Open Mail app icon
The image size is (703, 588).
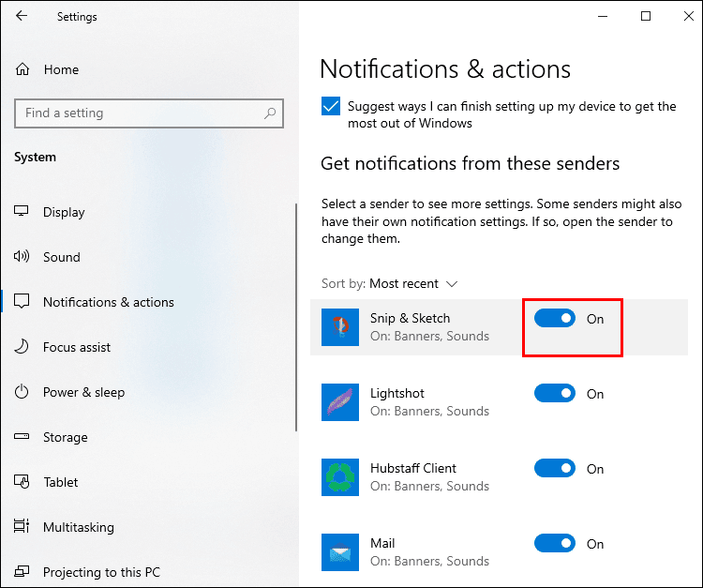click(x=340, y=552)
